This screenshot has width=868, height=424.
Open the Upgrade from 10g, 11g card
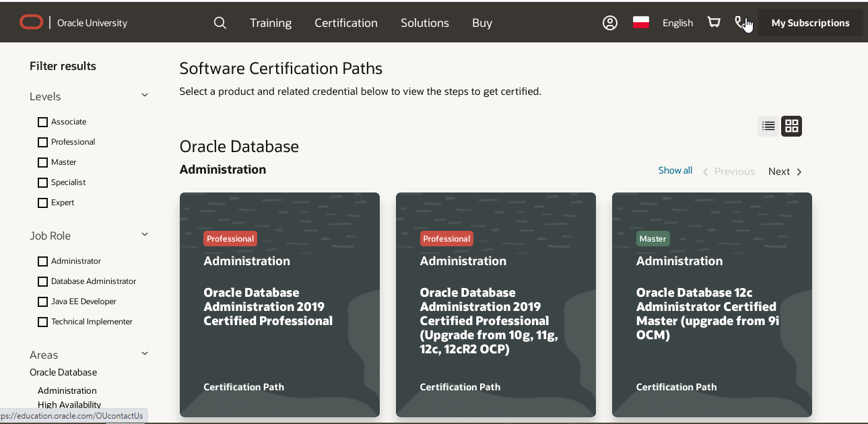click(x=496, y=305)
